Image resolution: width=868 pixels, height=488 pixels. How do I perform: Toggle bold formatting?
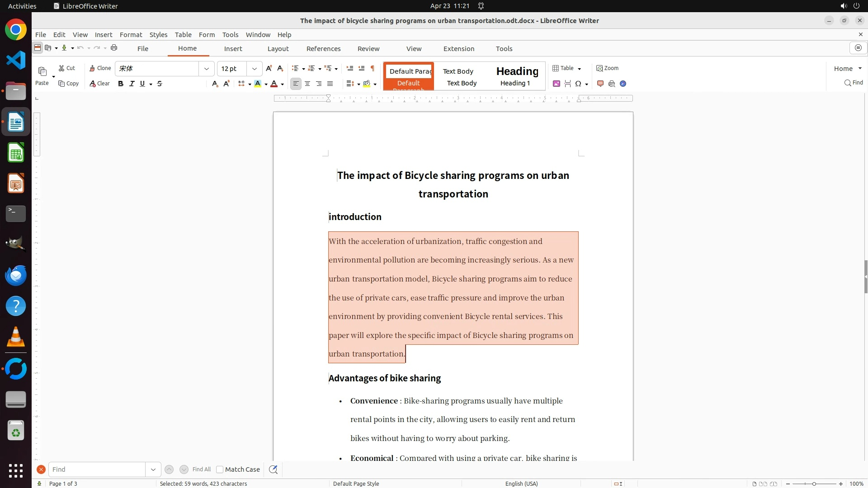(x=121, y=84)
